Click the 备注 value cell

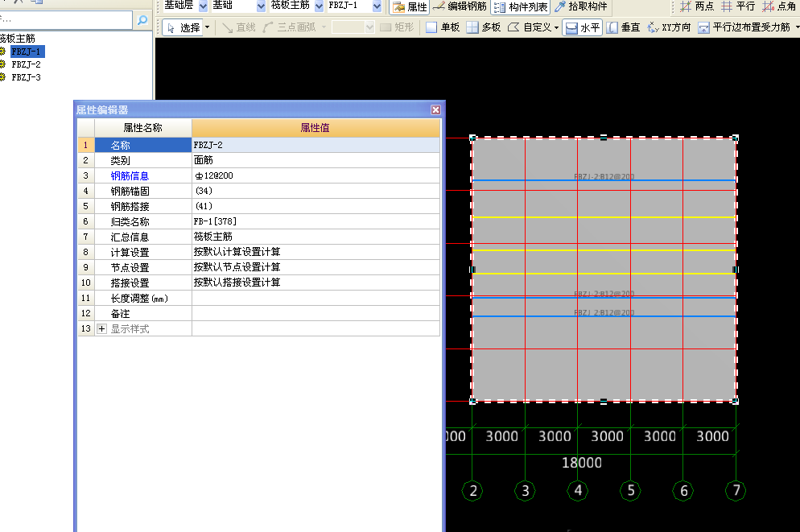tap(315, 314)
